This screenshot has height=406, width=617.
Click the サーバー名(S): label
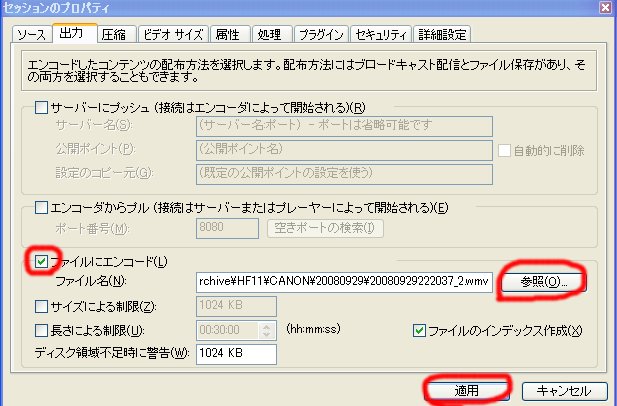coord(94,125)
